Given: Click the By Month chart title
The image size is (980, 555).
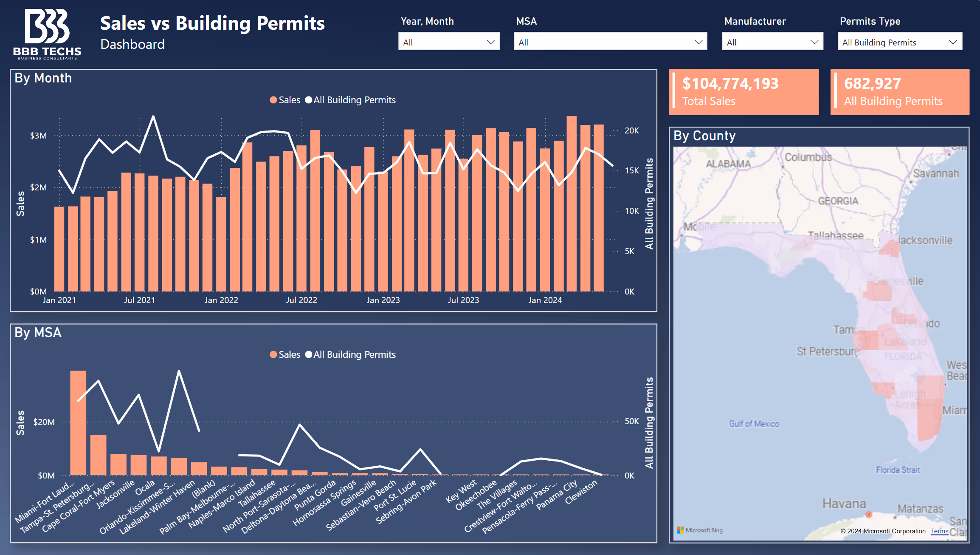Looking at the screenshot, I should coord(43,78).
